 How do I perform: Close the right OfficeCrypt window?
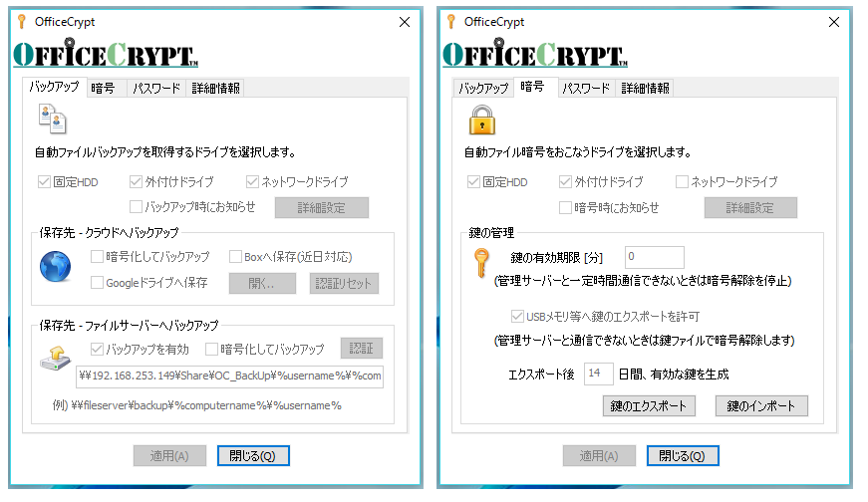[834, 22]
